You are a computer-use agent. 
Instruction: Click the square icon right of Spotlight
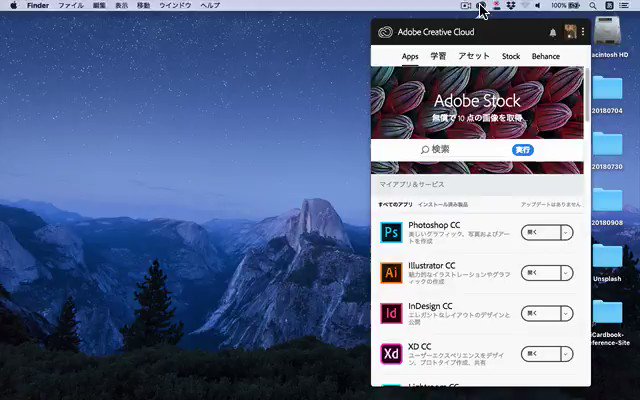(609, 5)
